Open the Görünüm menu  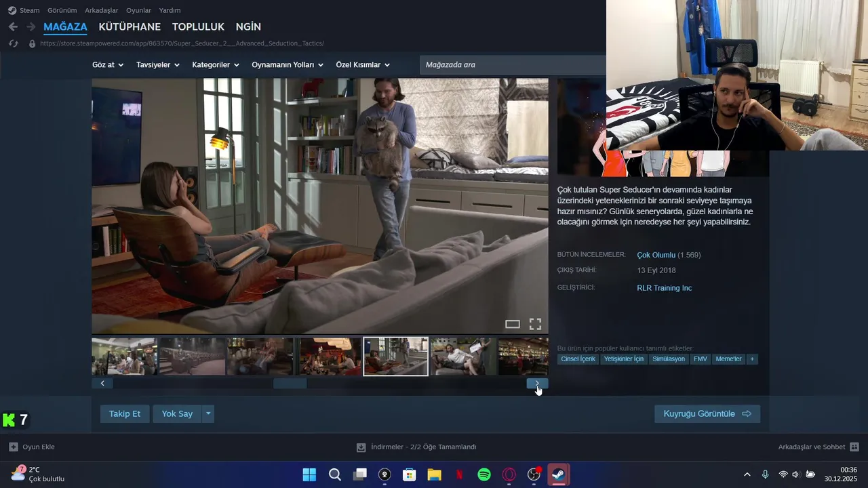(62, 10)
